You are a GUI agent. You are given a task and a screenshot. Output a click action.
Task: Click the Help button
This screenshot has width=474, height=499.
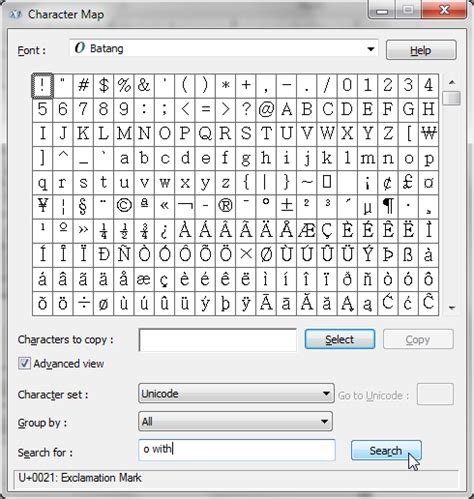tap(421, 50)
